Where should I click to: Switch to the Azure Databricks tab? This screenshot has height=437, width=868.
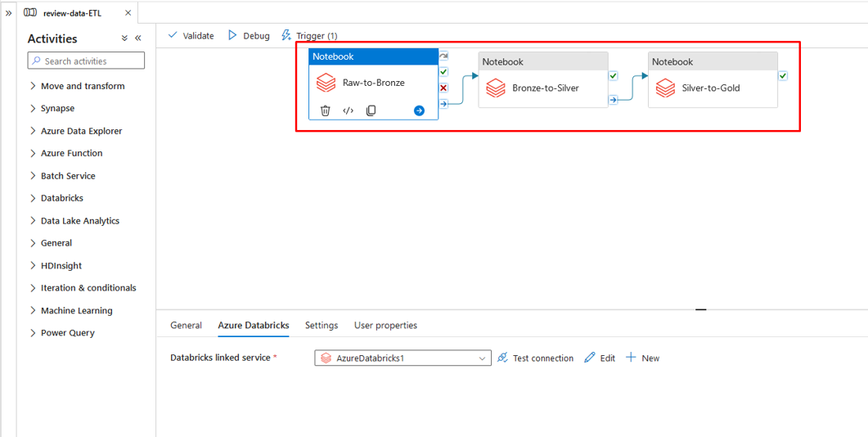pyautogui.click(x=254, y=325)
